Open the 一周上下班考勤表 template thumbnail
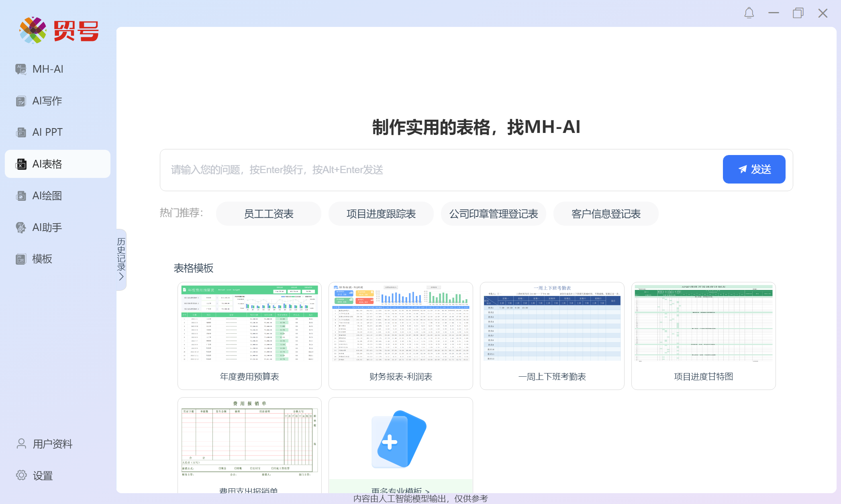841x504 pixels. [x=552, y=323]
